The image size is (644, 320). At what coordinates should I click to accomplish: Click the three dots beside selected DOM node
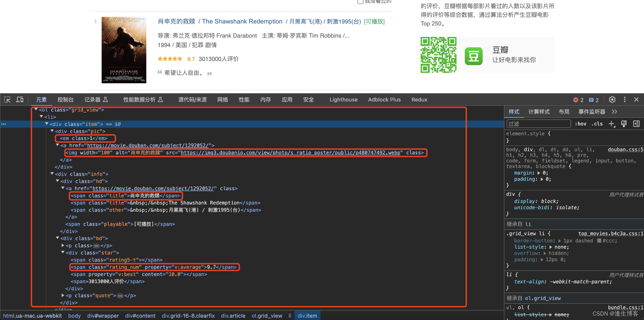coord(4,124)
